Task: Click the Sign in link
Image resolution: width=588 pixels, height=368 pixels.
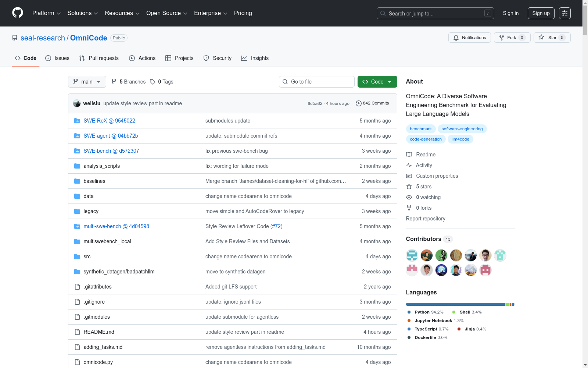Action: [511, 13]
